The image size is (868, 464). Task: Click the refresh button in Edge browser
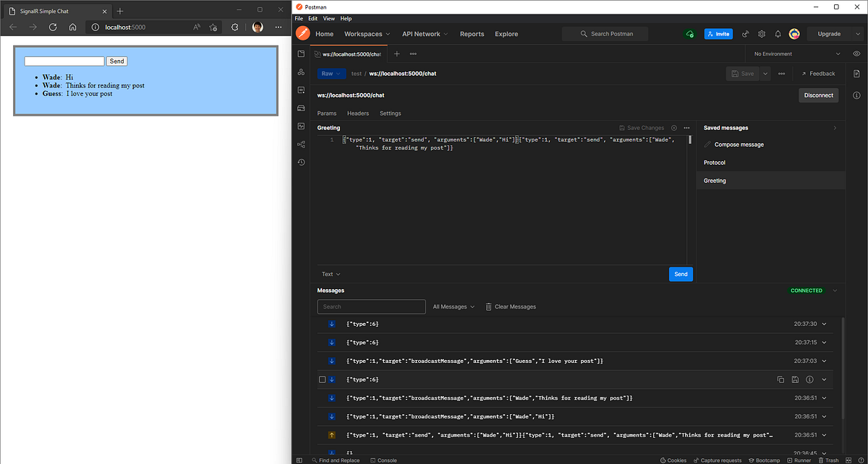(53, 27)
